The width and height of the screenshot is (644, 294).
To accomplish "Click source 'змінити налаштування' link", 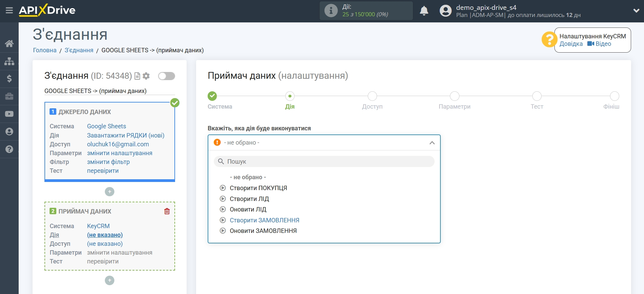I will point(119,153).
